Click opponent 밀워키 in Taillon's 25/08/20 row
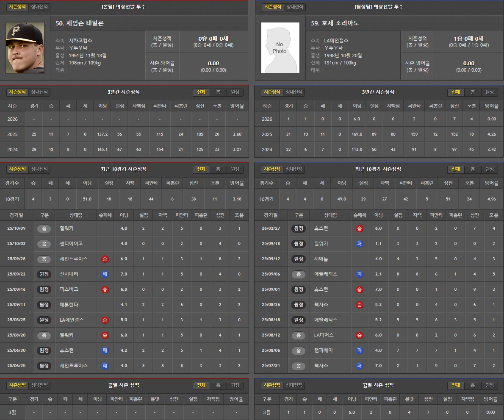The image size is (504, 420). pyautogui.click(x=67, y=335)
